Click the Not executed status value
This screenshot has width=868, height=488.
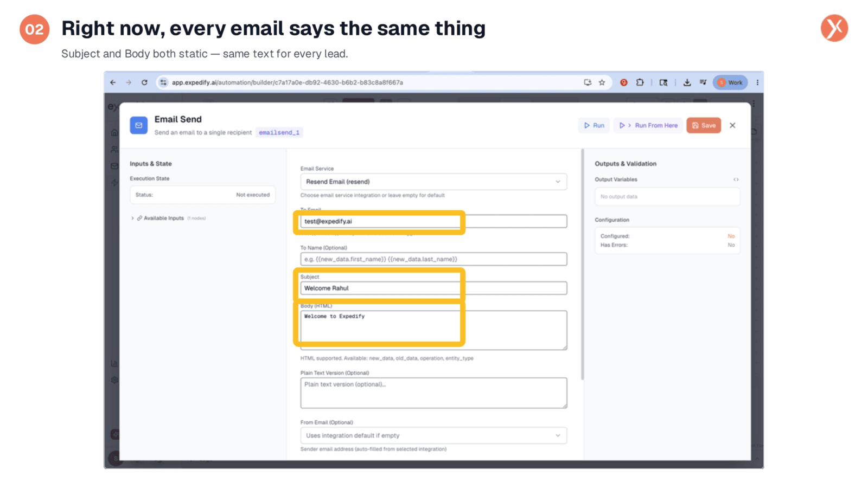click(x=253, y=195)
